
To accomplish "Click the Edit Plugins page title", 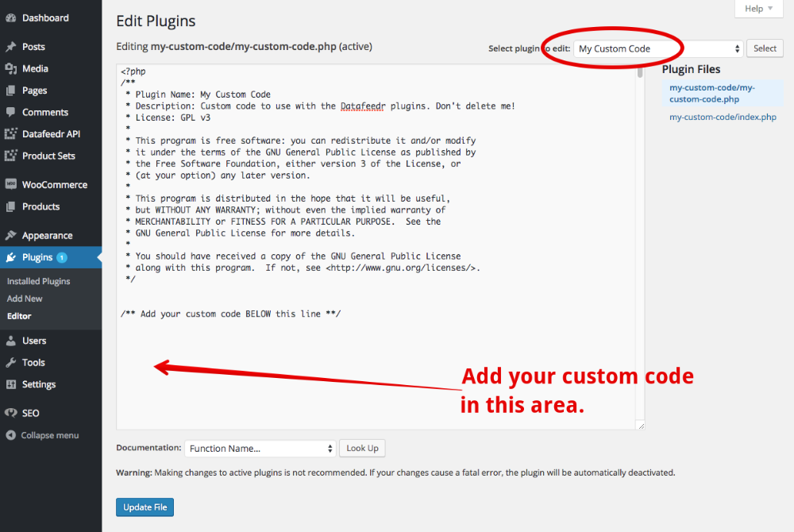I will [156, 21].
